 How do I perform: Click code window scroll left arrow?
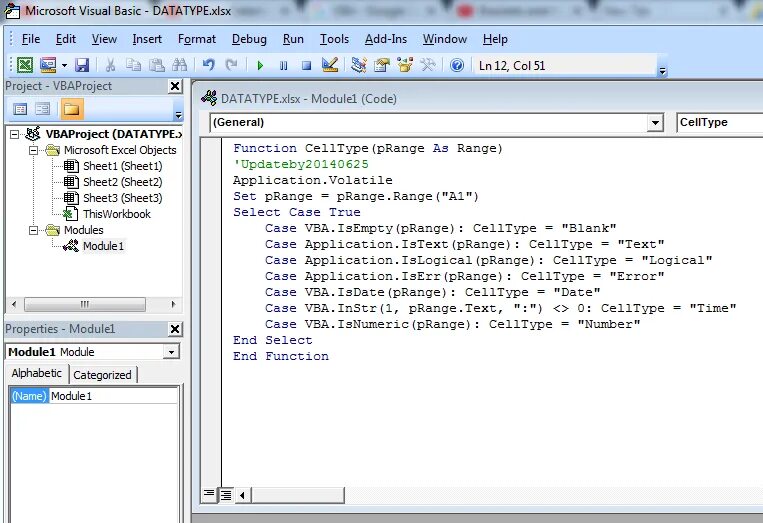(242, 496)
